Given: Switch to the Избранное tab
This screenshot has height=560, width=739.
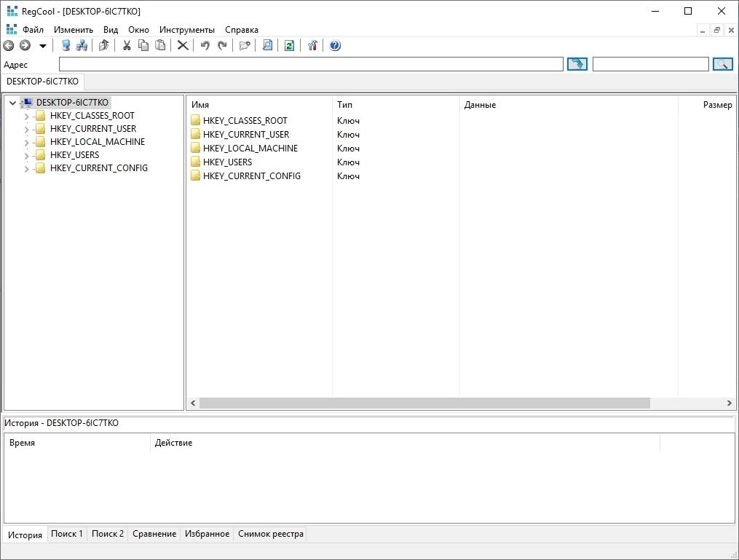Looking at the screenshot, I should coord(207,534).
